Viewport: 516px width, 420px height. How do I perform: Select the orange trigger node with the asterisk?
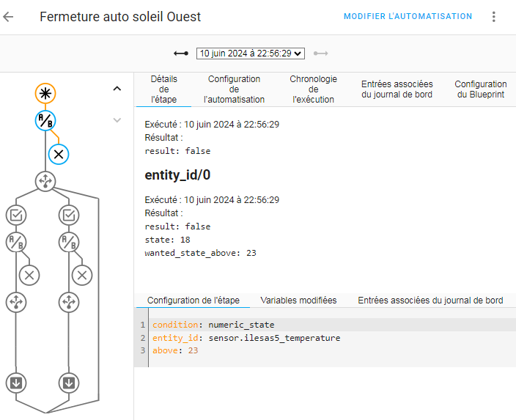pyautogui.click(x=45, y=93)
